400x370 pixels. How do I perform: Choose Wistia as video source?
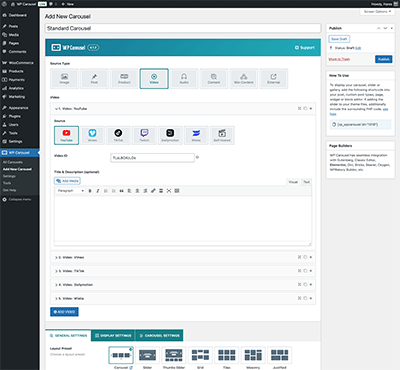pos(196,135)
